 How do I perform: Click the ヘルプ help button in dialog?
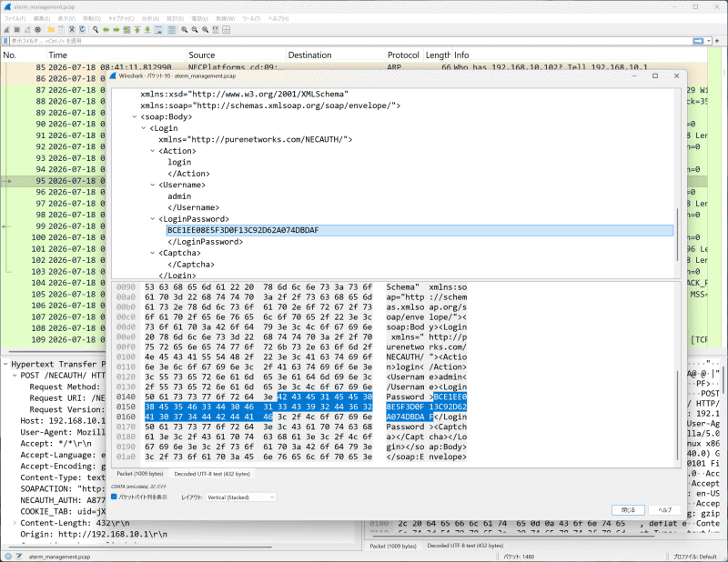[x=665, y=509]
